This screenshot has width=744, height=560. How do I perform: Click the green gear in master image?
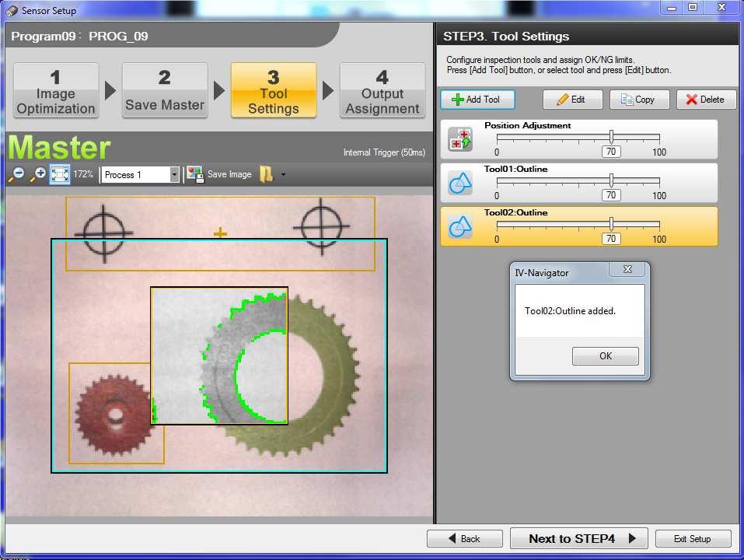281,375
